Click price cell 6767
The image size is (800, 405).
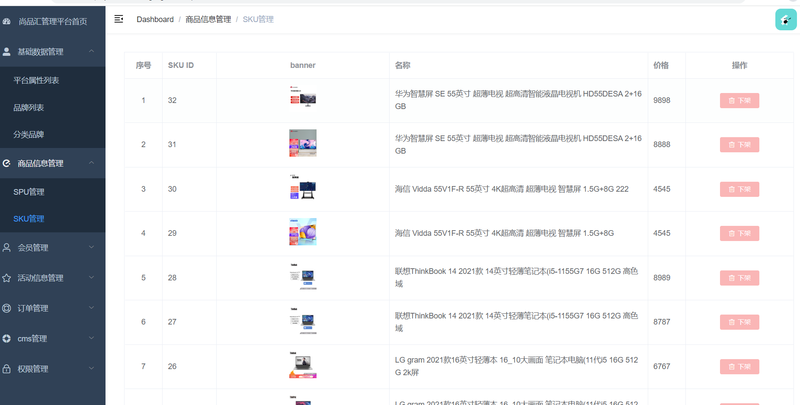[x=662, y=366]
